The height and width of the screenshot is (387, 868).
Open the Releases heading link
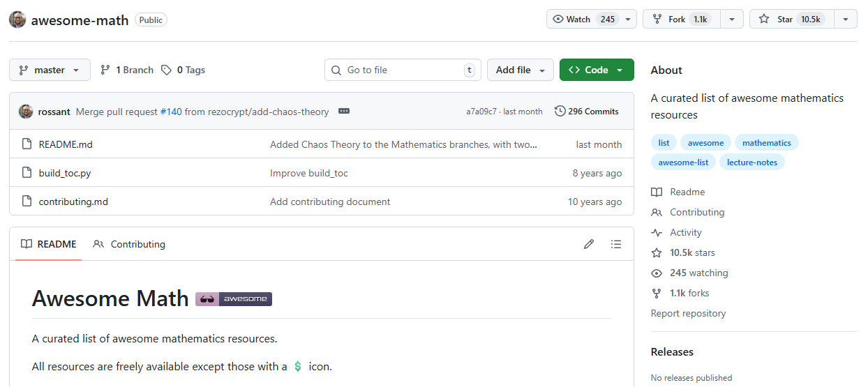point(673,351)
